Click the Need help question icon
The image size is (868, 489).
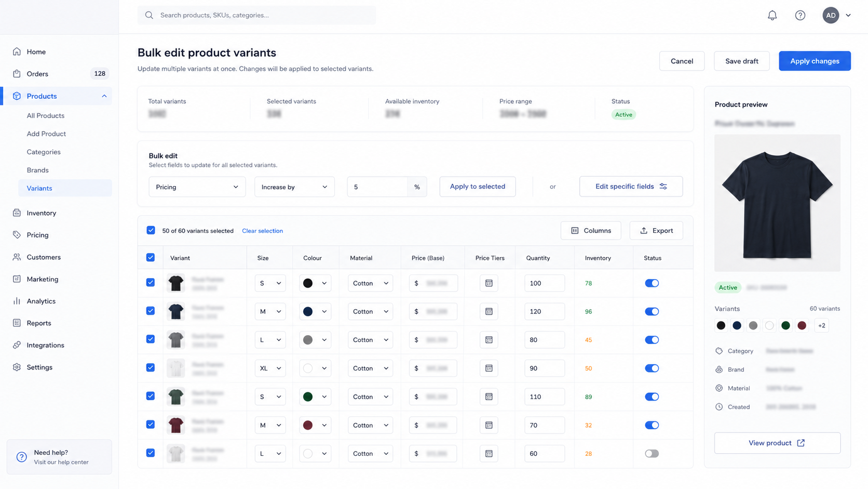coord(21,457)
